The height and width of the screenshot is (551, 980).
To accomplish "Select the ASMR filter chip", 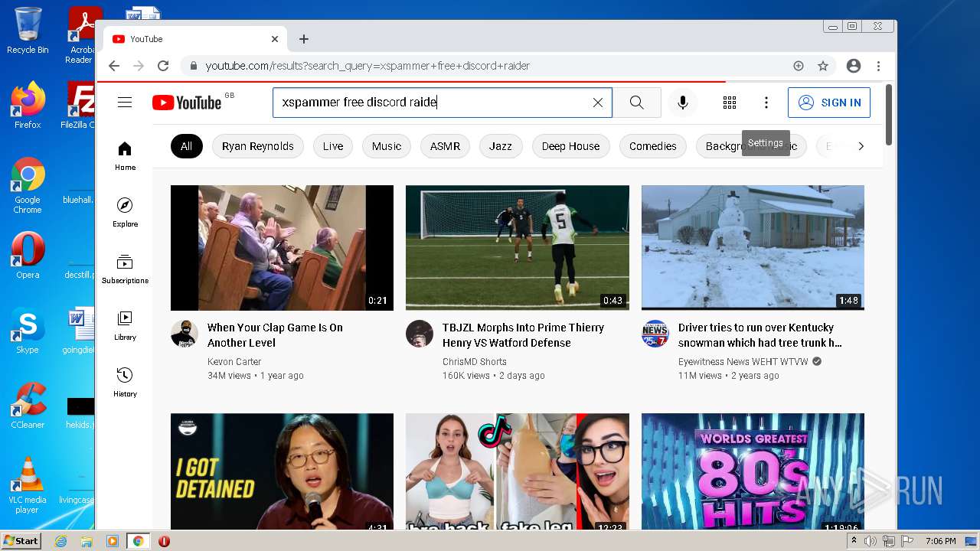I will 445,146.
